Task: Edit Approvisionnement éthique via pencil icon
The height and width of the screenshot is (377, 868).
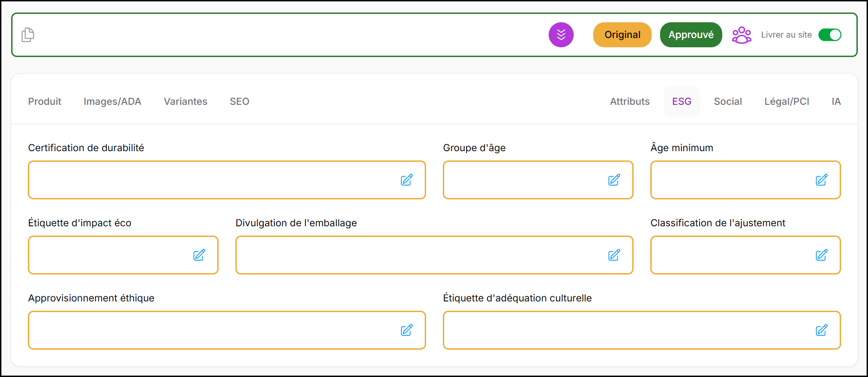Action: (x=407, y=330)
